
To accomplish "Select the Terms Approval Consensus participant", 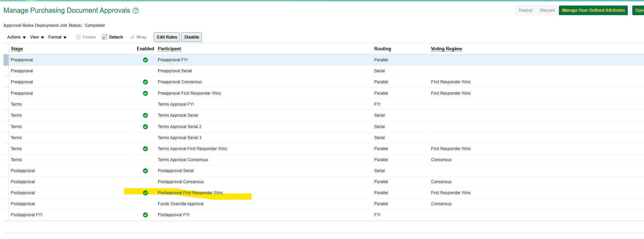I will point(183,160).
